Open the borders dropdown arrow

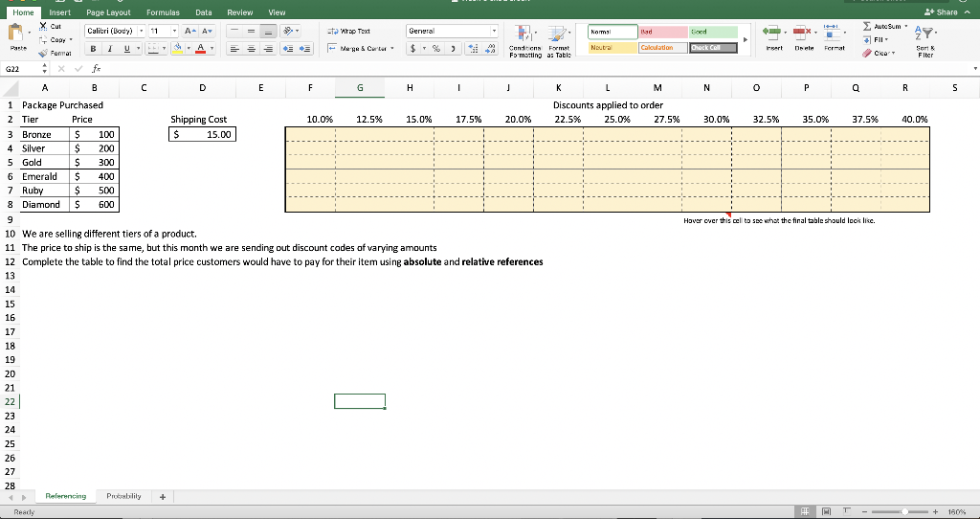click(163, 48)
